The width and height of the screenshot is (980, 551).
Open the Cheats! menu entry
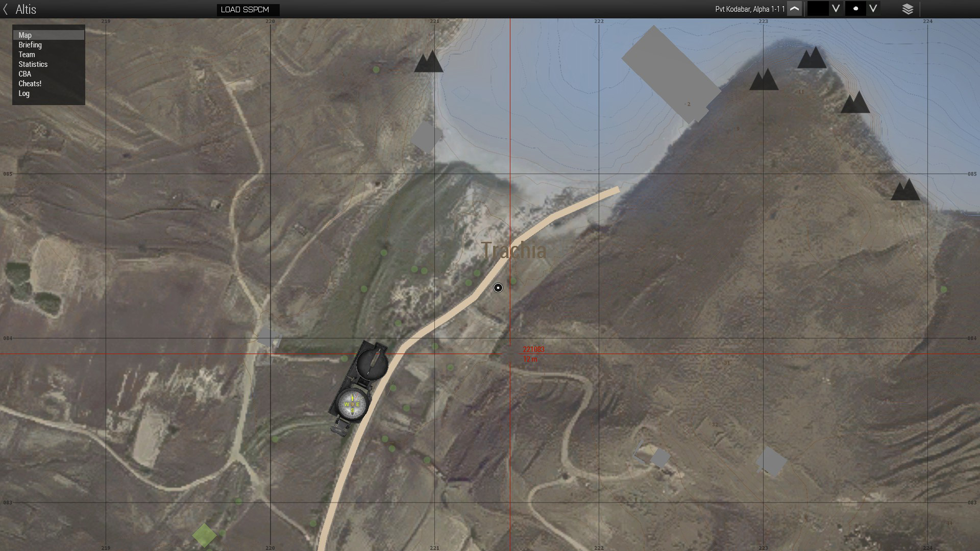point(30,84)
